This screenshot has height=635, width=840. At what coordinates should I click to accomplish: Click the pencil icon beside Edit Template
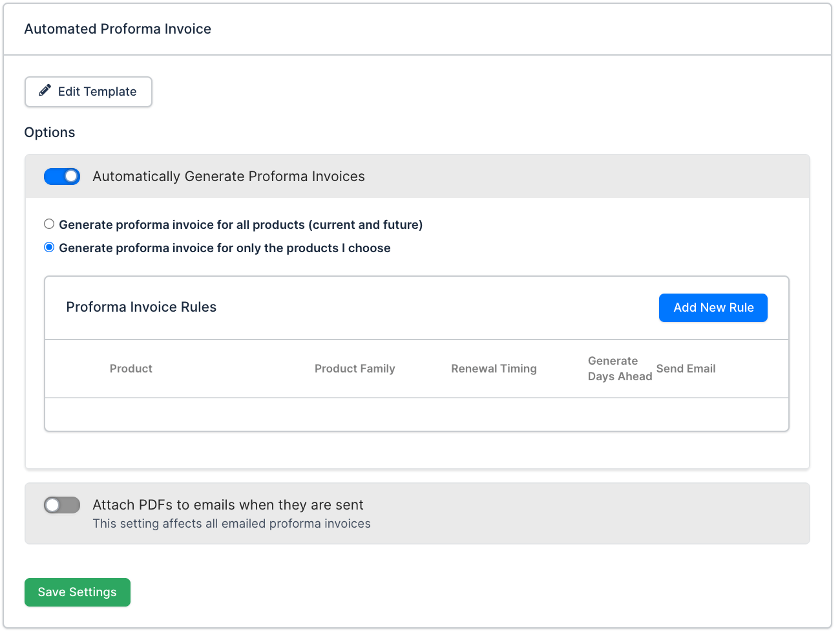coord(45,91)
